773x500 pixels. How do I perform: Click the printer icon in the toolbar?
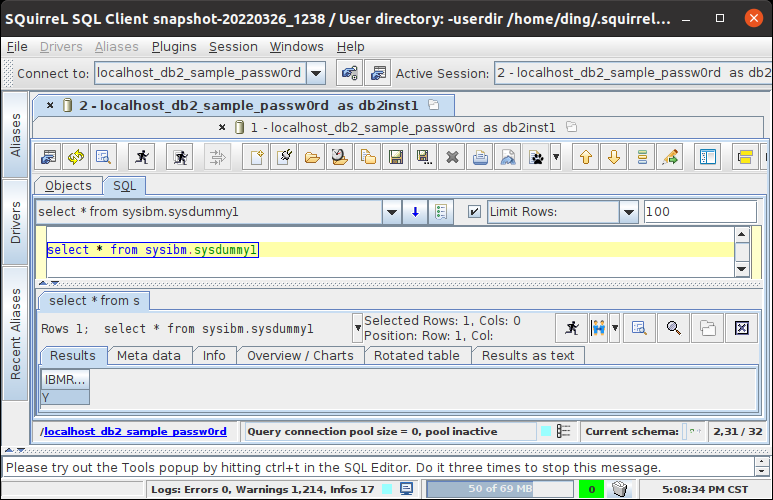point(480,157)
